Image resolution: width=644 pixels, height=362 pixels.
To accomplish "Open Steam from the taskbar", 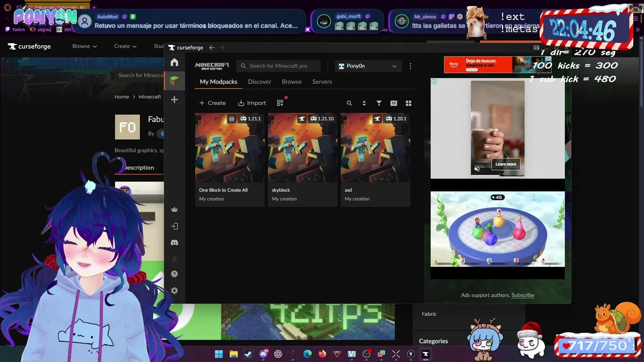I will (248, 354).
